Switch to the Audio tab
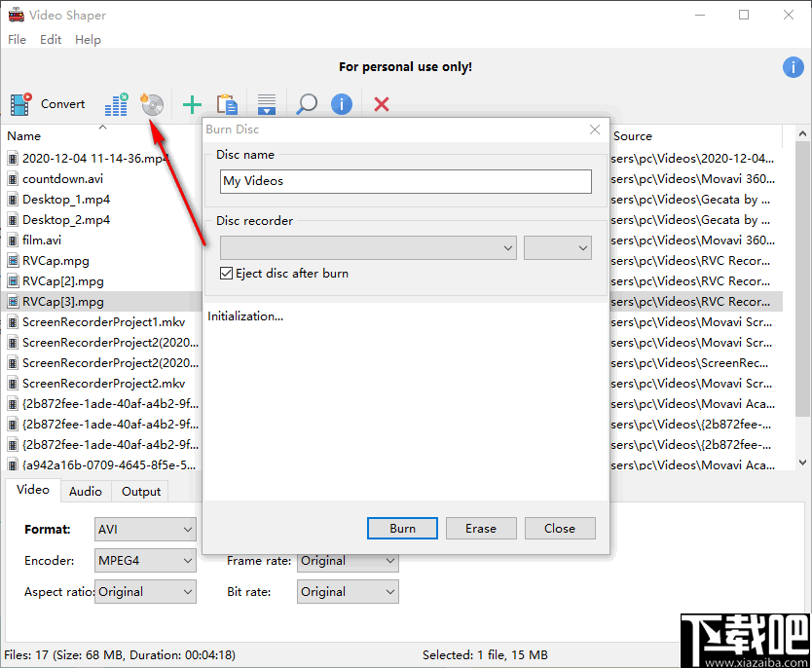Viewport: 812px width, 668px height. (x=86, y=492)
